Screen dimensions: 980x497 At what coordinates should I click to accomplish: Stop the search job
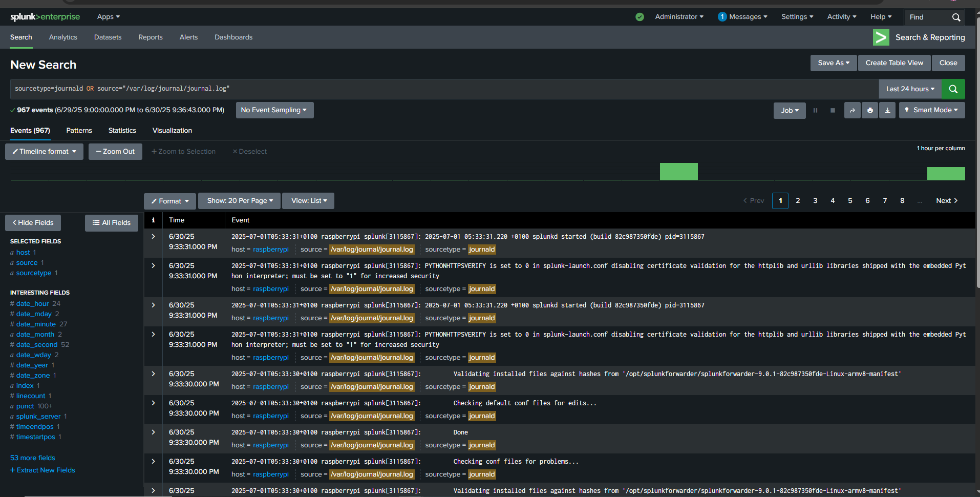pos(833,110)
